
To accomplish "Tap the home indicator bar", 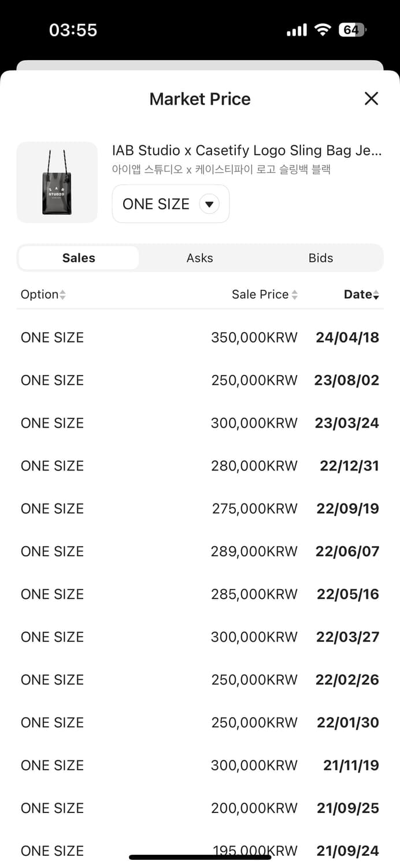I will 200,857.
